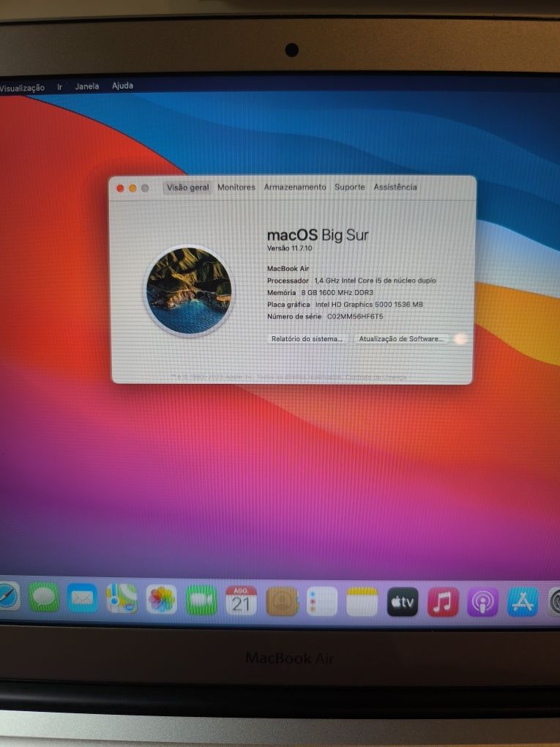This screenshot has width=560, height=747.
Task: Open the Janela menu
Action: [x=86, y=86]
